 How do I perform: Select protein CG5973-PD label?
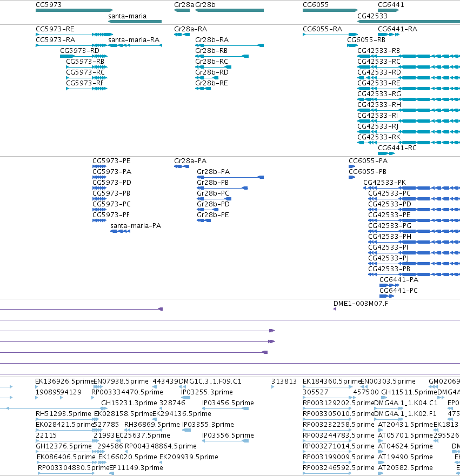[112, 183]
